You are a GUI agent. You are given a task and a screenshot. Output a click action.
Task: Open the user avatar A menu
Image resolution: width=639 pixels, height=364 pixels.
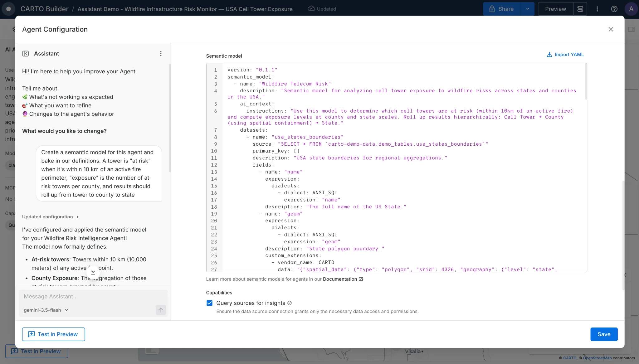(631, 9)
